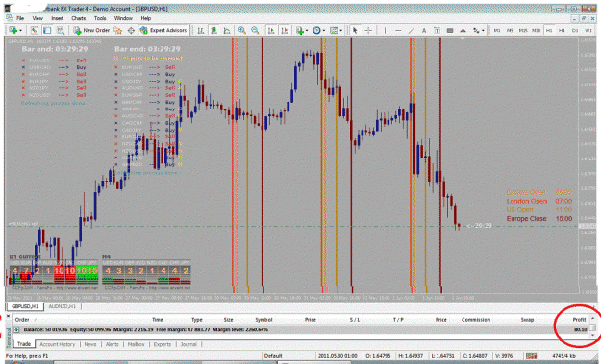
Task: Open the Market Watch window icon
Action: coord(35,30)
